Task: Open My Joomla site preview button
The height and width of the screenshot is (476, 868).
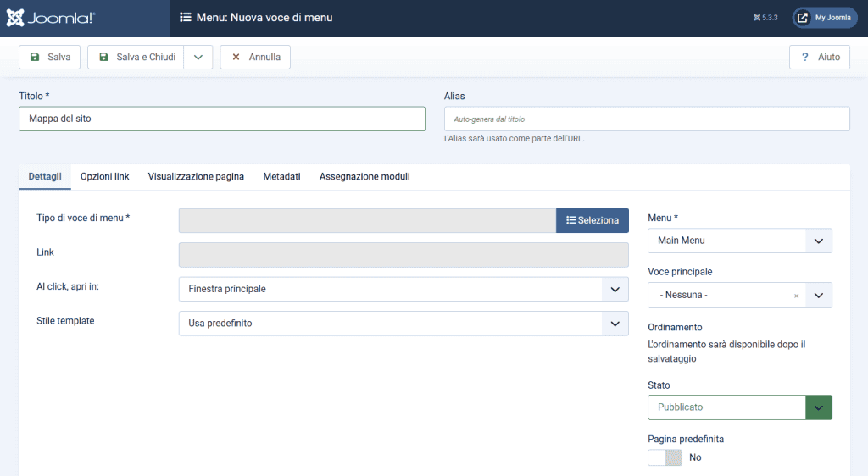Action: 825,18
